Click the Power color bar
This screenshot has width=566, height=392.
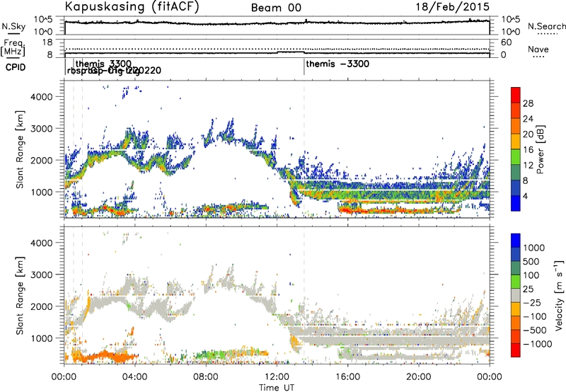516,149
